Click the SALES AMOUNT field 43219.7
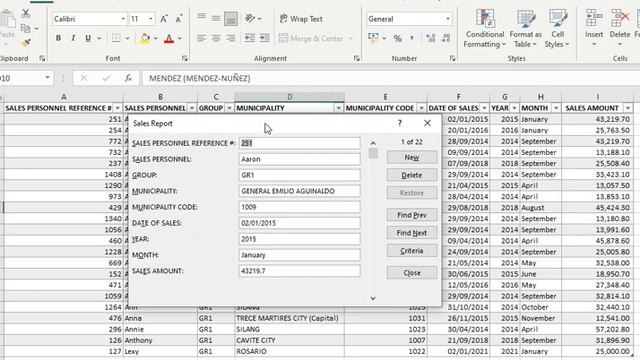The width and height of the screenshot is (640, 360). (x=299, y=271)
